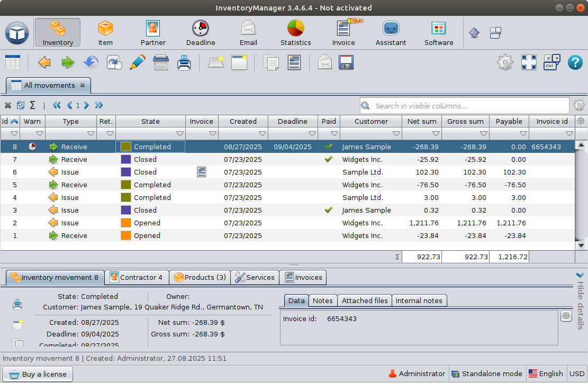
Task: Open the Notes tab
Action: pos(322,300)
